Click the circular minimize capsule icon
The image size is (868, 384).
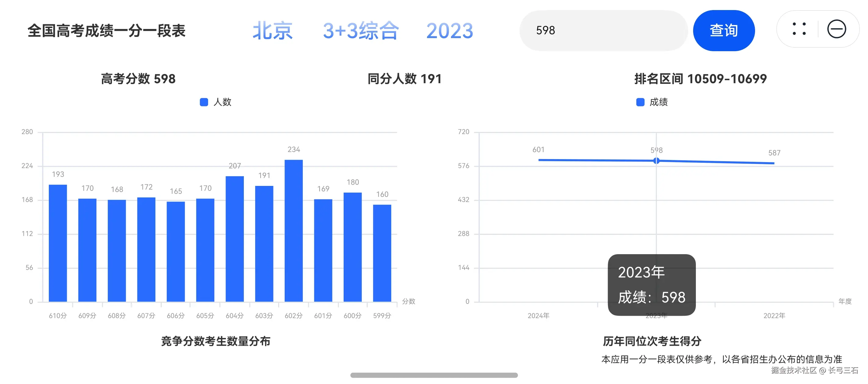(x=838, y=29)
